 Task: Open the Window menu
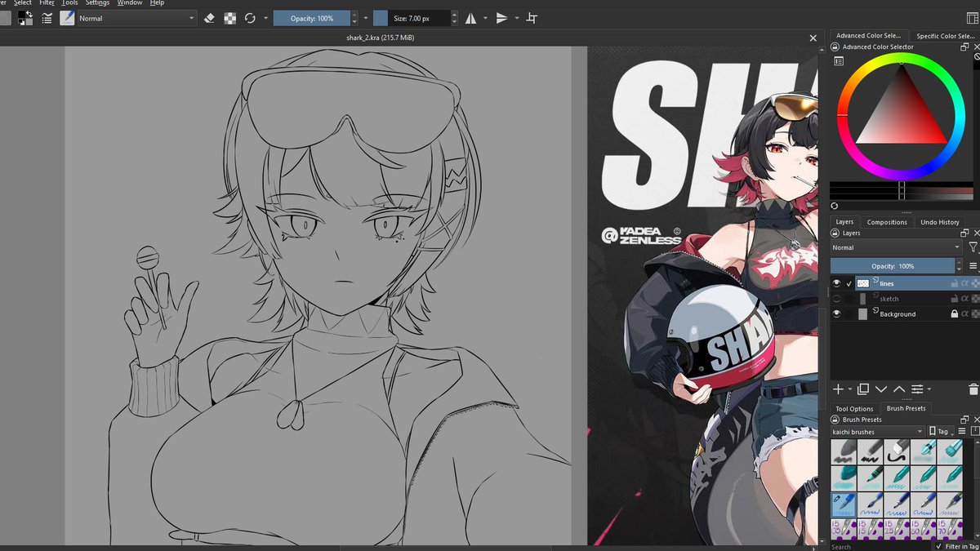pyautogui.click(x=130, y=3)
